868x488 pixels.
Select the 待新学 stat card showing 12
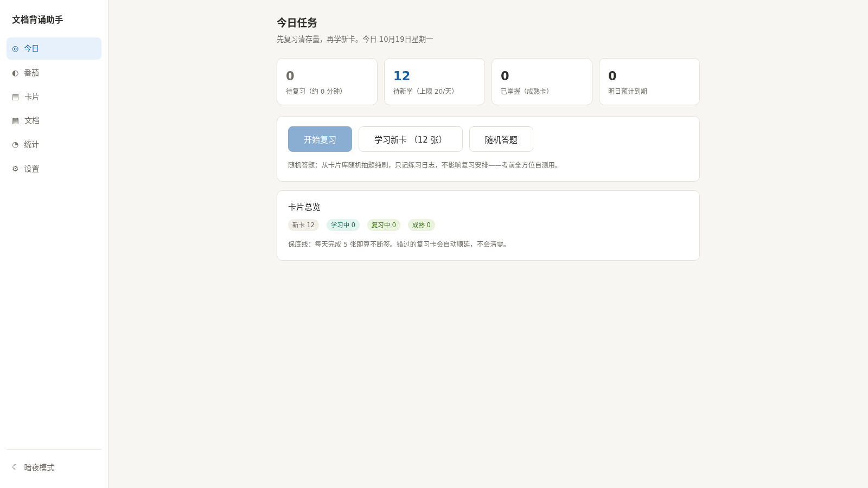[x=435, y=82]
